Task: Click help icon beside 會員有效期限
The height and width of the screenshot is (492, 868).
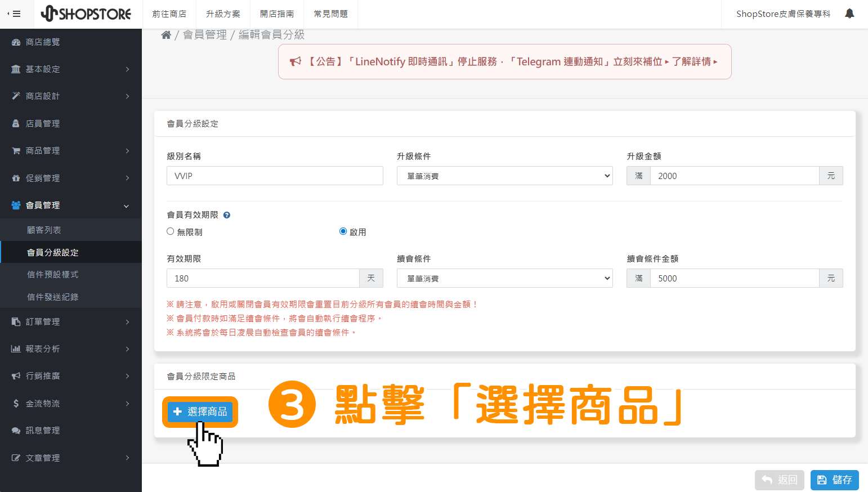Action: (x=227, y=215)
